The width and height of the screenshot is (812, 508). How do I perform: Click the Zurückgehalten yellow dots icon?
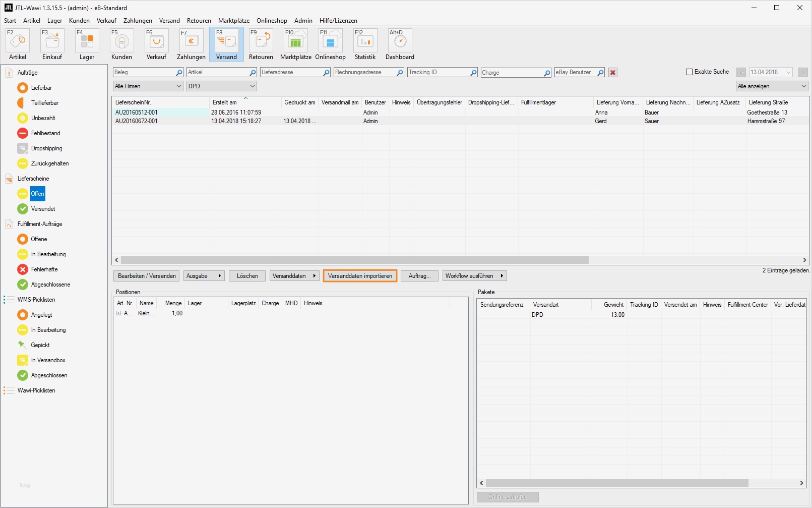coord(23,163)
